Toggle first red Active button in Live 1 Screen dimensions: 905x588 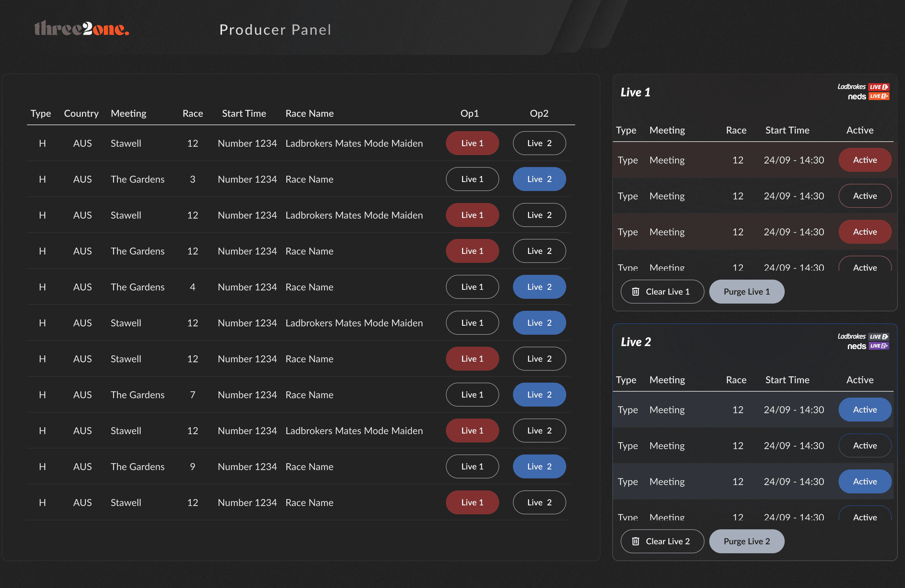pos(865,160)
